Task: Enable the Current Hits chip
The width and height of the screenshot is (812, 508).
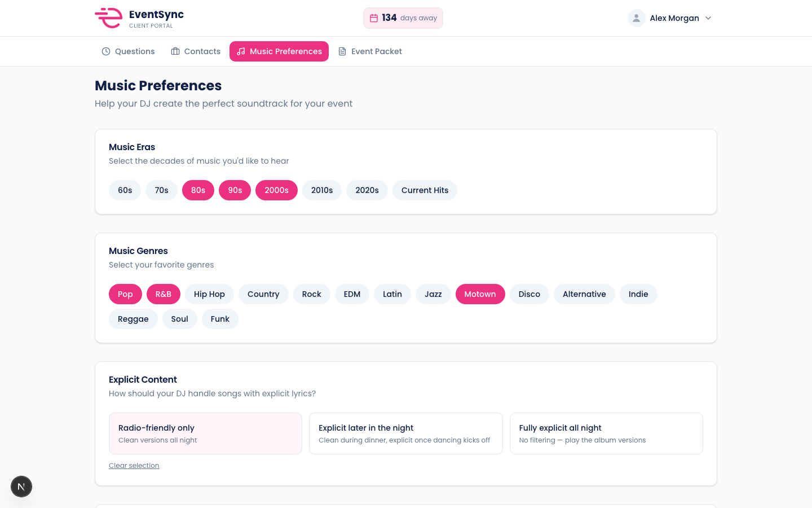Action: [x=425, y=190]
